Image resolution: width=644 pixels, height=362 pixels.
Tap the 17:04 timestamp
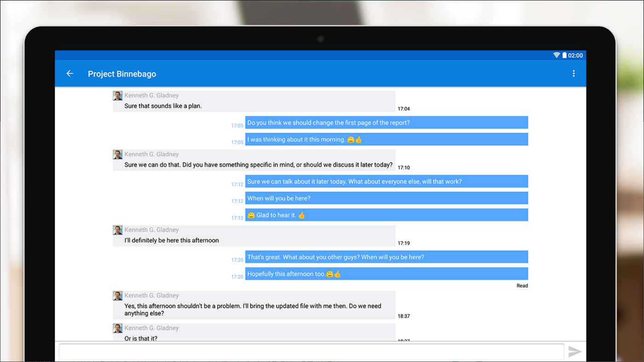(403, 109)
